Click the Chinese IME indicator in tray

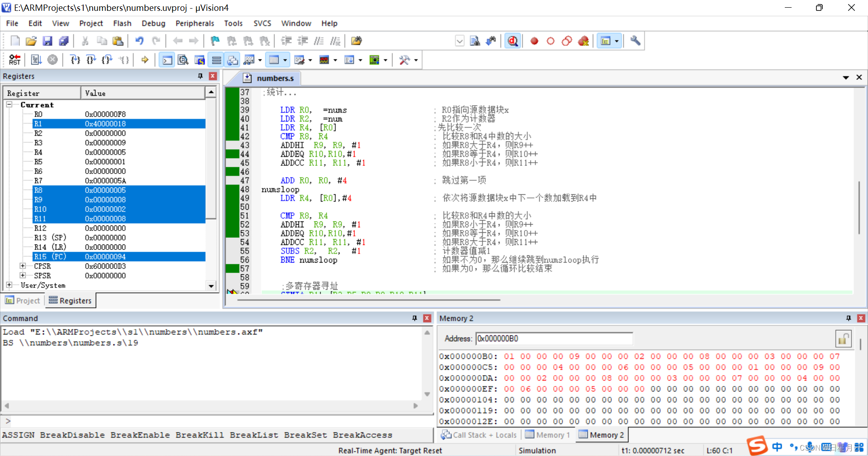(x=777, y=447)
